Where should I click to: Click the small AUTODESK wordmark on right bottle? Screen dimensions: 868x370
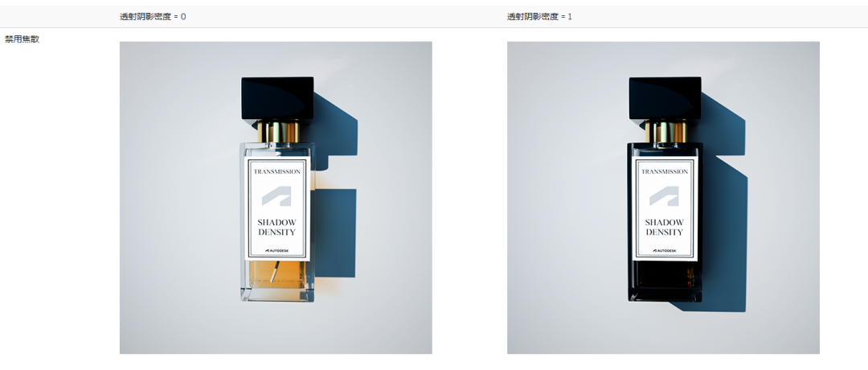[664, 250]
